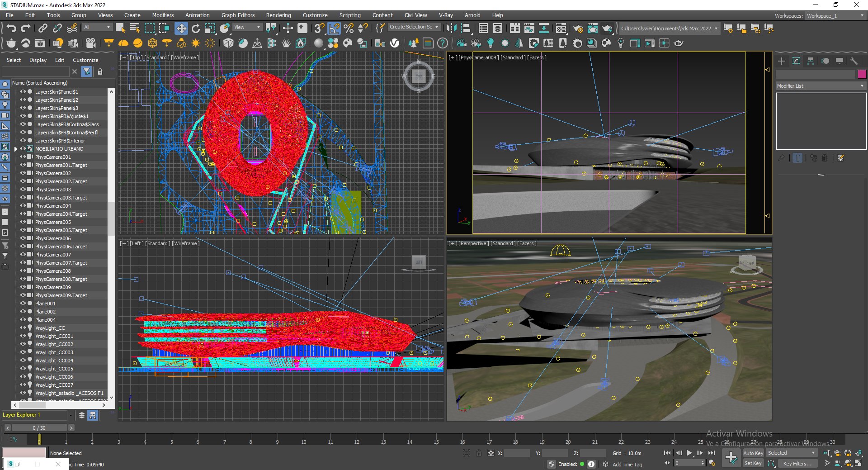This screenshot has width=868, height=470.
Task: Open the V-Ray menu
Action: (x=446, y=15)
